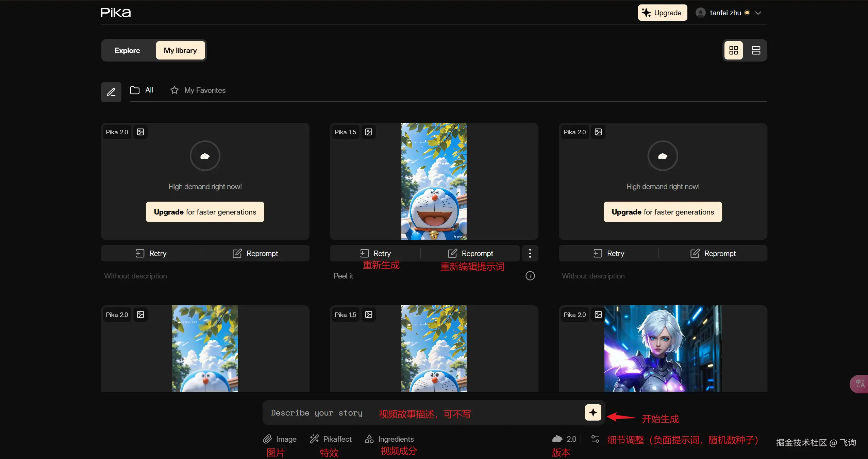Screen dimensions: 868x459
Task: Open the Pikaffect effects picker
Action: point(330,439)
